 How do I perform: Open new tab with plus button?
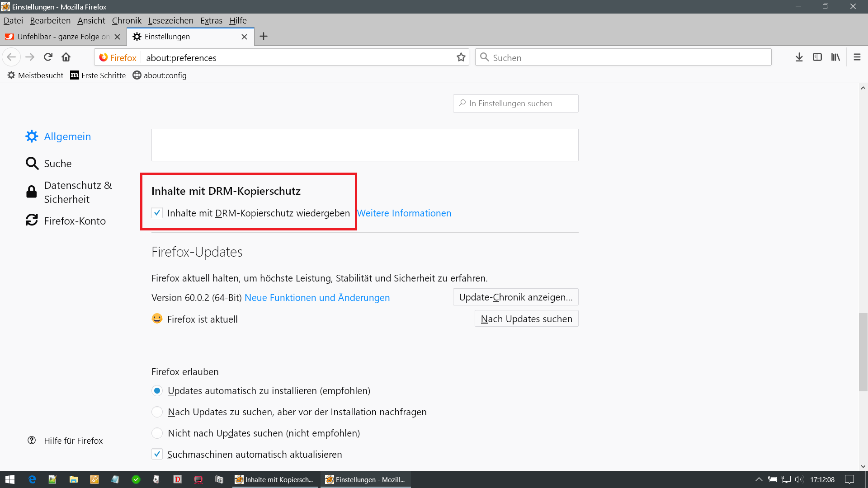click(264, 37)
